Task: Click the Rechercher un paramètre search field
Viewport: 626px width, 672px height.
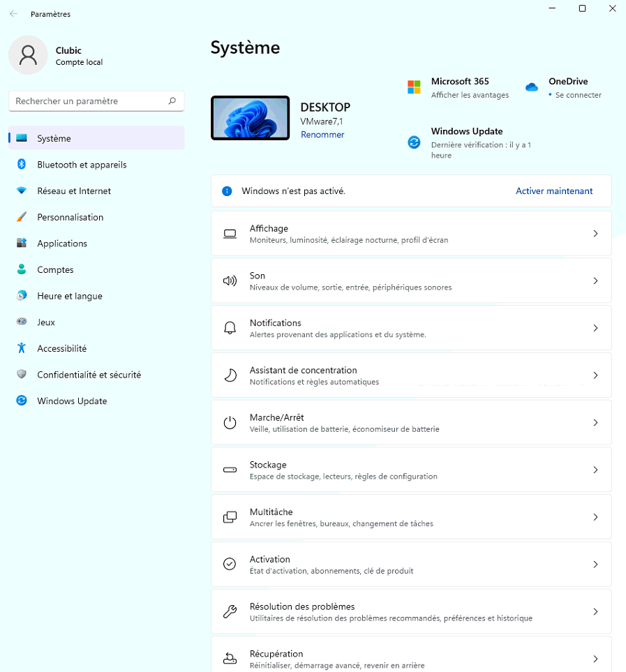Action: (89, 101)
